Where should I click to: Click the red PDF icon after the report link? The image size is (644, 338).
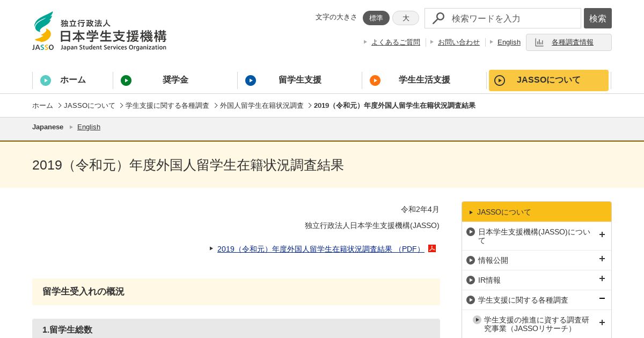point(432,248)
